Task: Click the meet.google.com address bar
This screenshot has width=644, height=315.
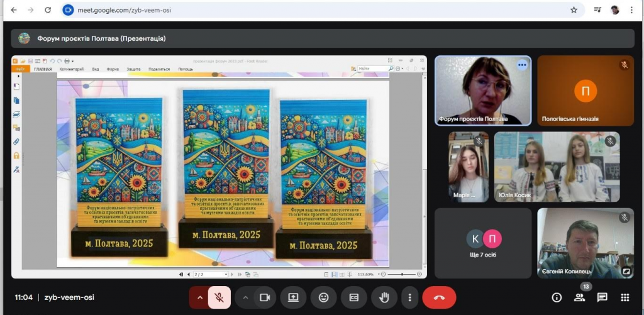Action: (314, 10)
